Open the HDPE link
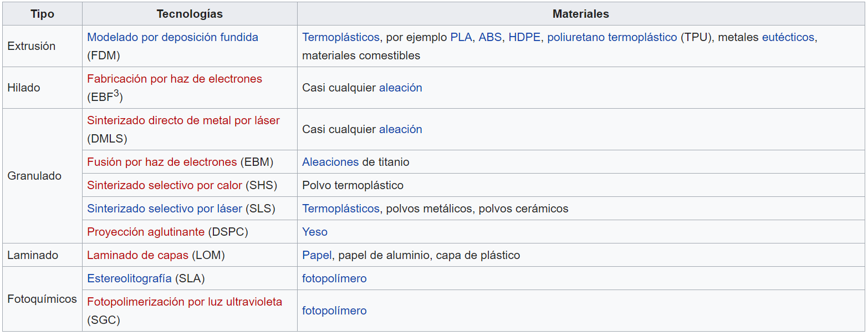This screenshot has height=335, width=868. pyautogui.click(x=524, y=37)
